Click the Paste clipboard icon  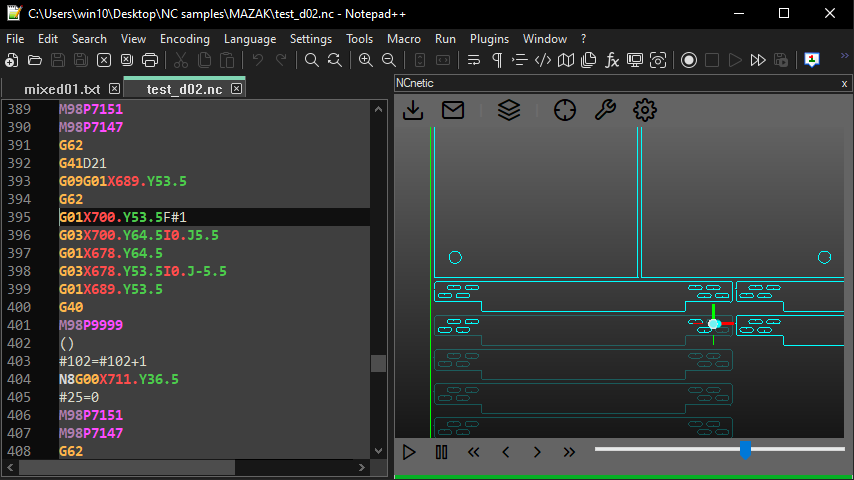click(x=227, y=60)
